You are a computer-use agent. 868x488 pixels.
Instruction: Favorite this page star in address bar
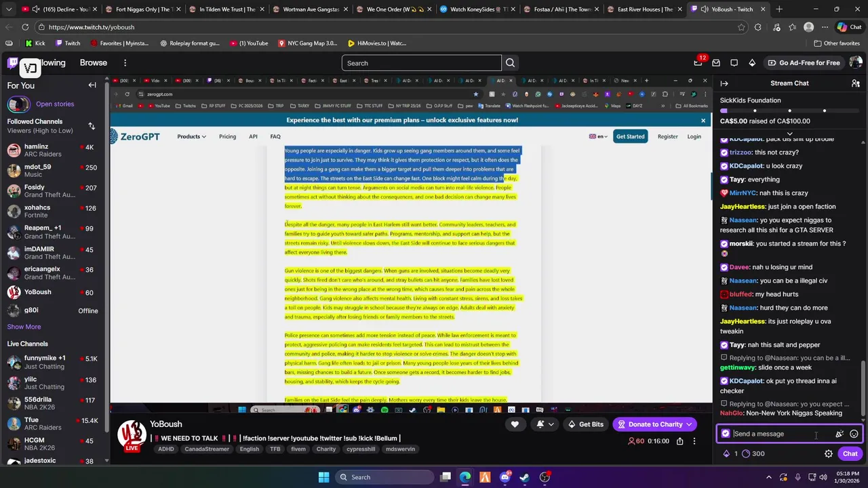pos(741,27)
